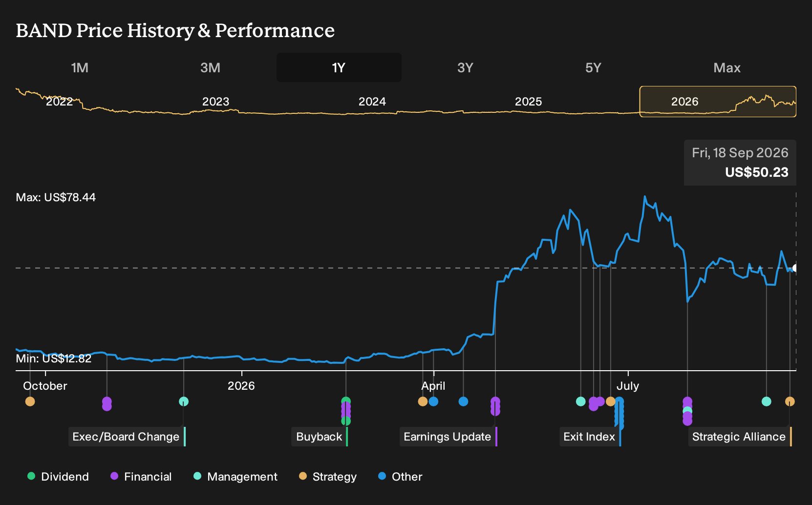Click the price tooltip showing US$50.23

740,163
